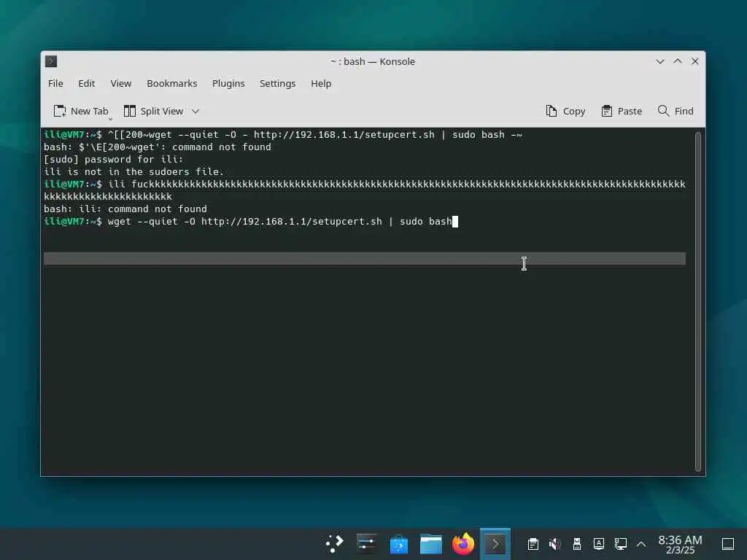This screenshot has width=747, height=560.
Task: Click 'bash: ili: command not found' line
Action: tap(125, 209)
